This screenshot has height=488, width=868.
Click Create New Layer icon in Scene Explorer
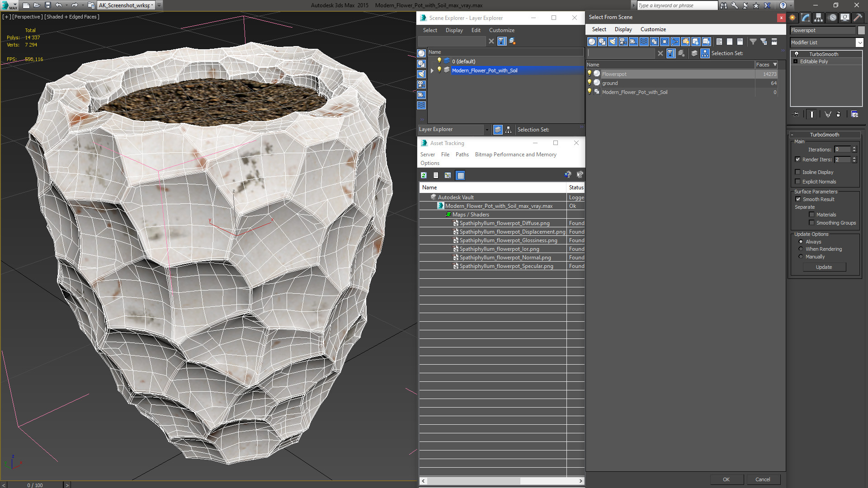(x=512, y=41)
